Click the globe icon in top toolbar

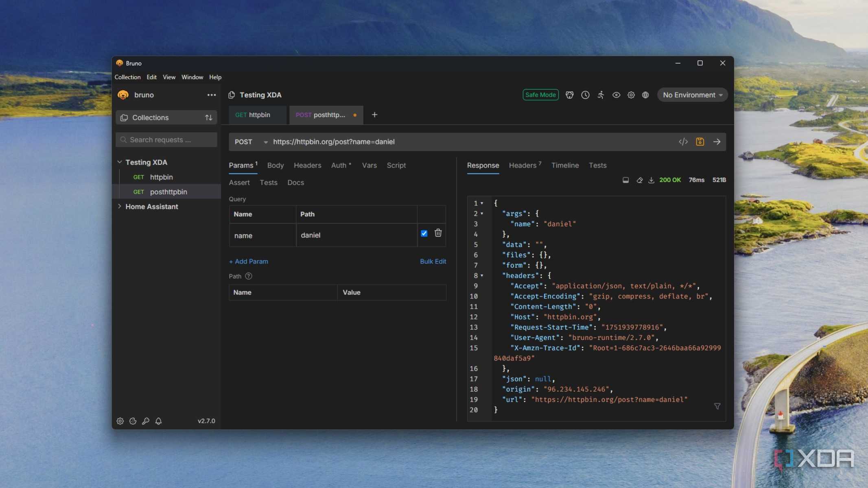(x=645, y=95)
